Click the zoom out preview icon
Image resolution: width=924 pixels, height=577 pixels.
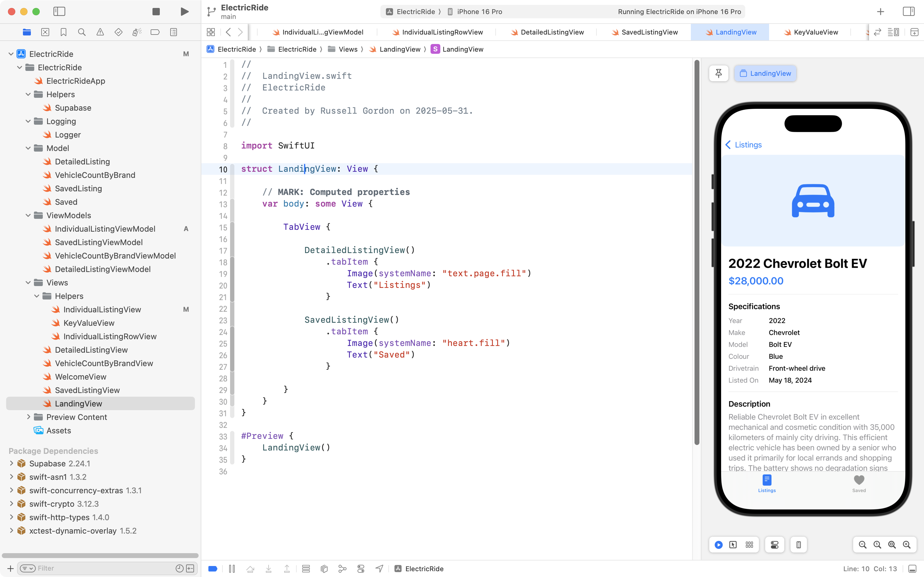(862, 545)
